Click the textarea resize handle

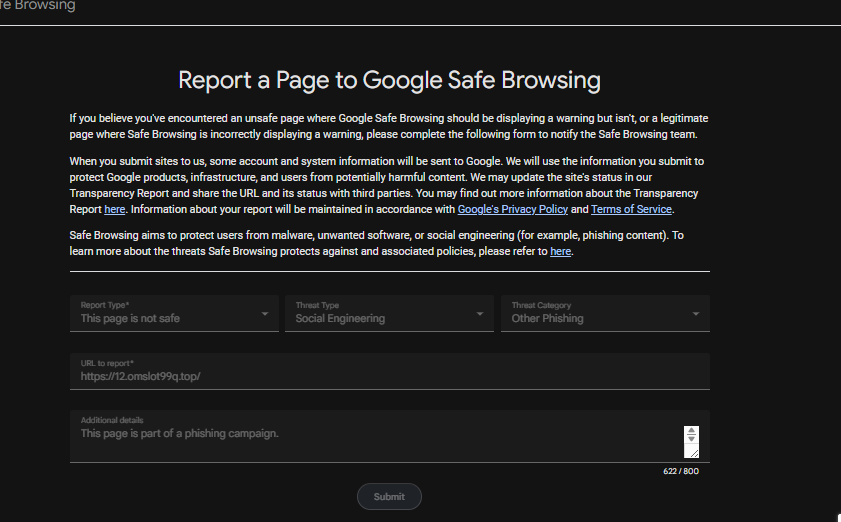pos(694,453)
